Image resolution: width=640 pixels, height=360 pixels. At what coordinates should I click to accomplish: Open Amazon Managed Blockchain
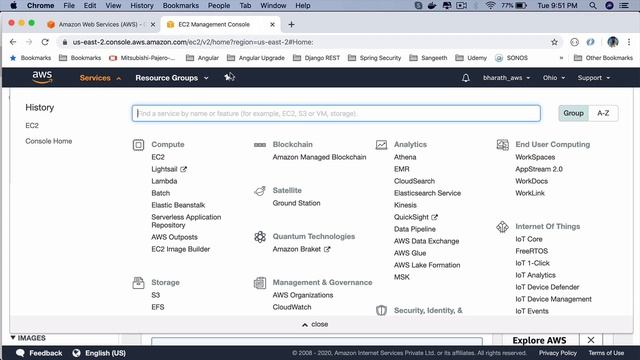[319, 157]
